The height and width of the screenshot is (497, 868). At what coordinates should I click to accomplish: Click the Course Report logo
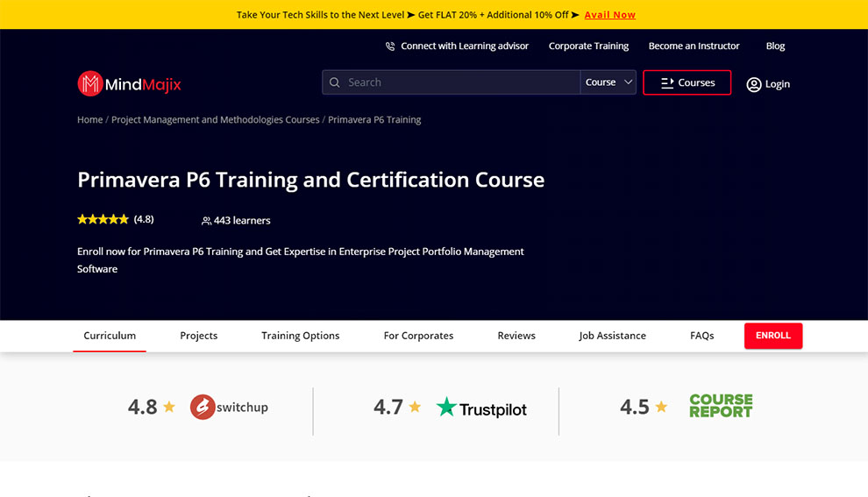click(721, 406)
